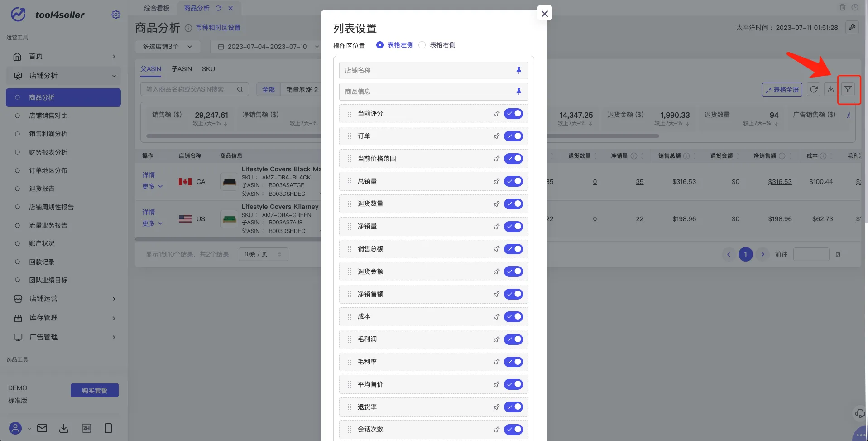Click the download icon in sidebar bottom bar
The width and height of the screenshot is (868, 441).
click(x=64, y=428)
